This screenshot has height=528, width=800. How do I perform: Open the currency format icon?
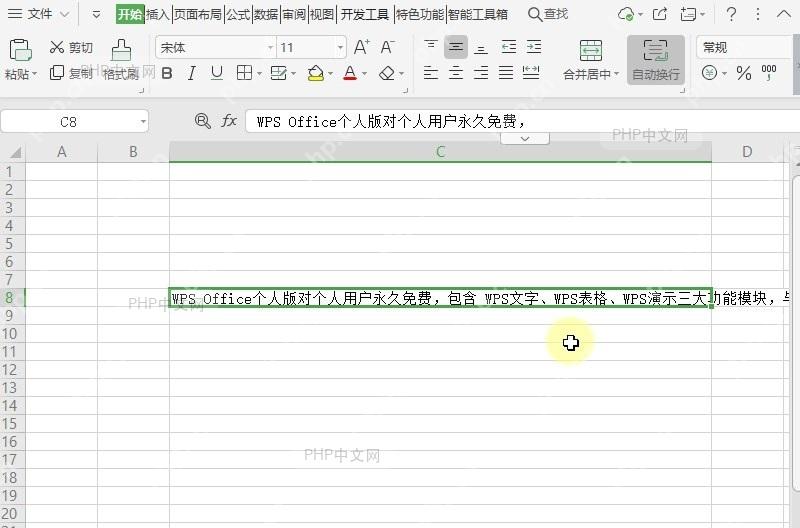tap(709, 73)
